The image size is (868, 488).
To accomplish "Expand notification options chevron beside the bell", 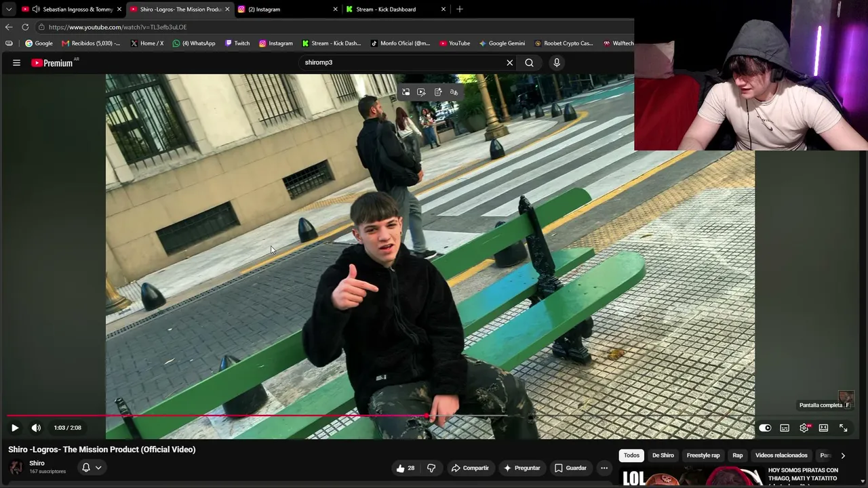I will pyautogui.click(x=98, y=468).
